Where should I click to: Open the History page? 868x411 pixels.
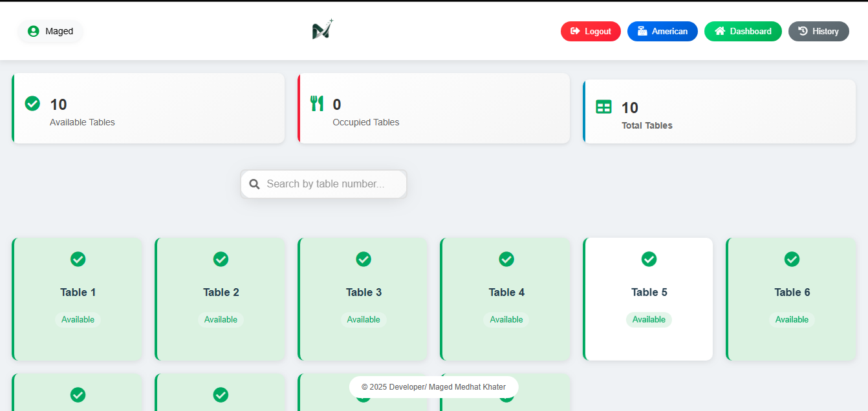(819, 31)
